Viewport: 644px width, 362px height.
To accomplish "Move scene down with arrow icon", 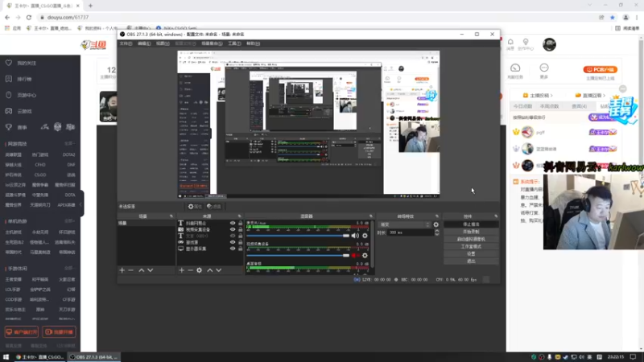I will coord(151,270).
